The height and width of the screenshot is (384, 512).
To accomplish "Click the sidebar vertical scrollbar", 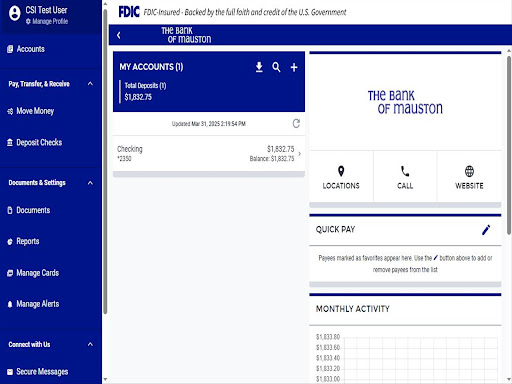I will (105, 162).
